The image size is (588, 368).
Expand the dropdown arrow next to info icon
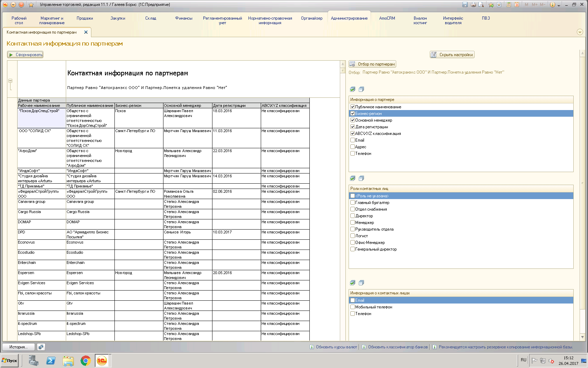pos(559,5)
